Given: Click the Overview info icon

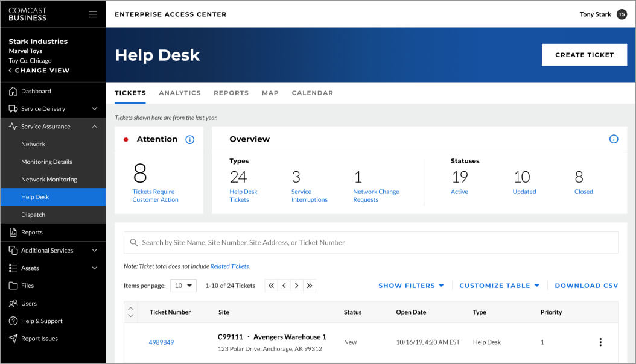Looking at the screenshot, I should 614,139.
